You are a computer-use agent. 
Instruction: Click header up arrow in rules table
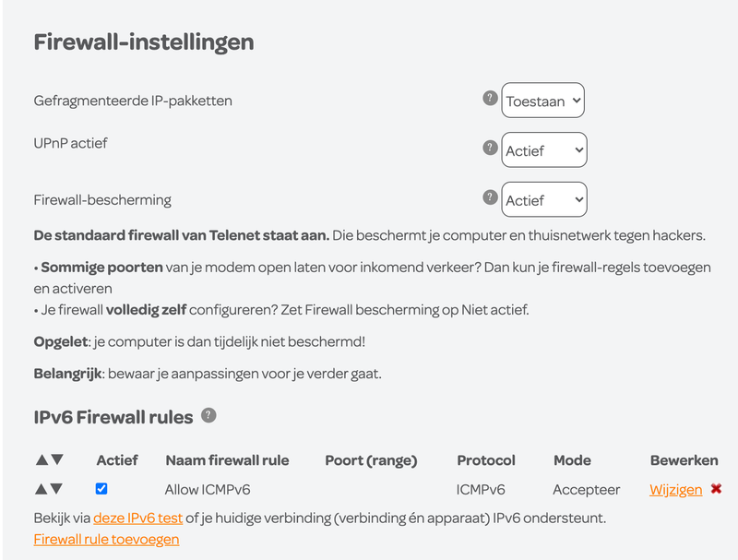[42, 459]
